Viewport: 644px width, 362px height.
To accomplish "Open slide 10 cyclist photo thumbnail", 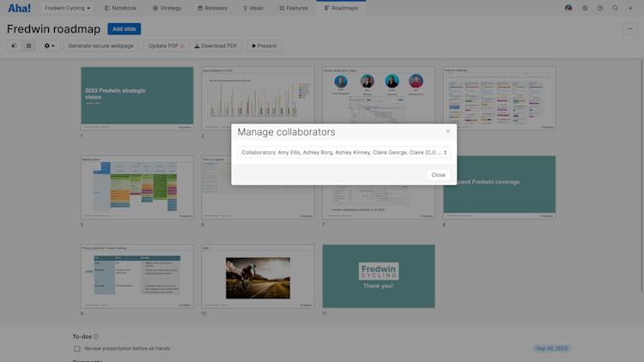I will tap(258, 276).
